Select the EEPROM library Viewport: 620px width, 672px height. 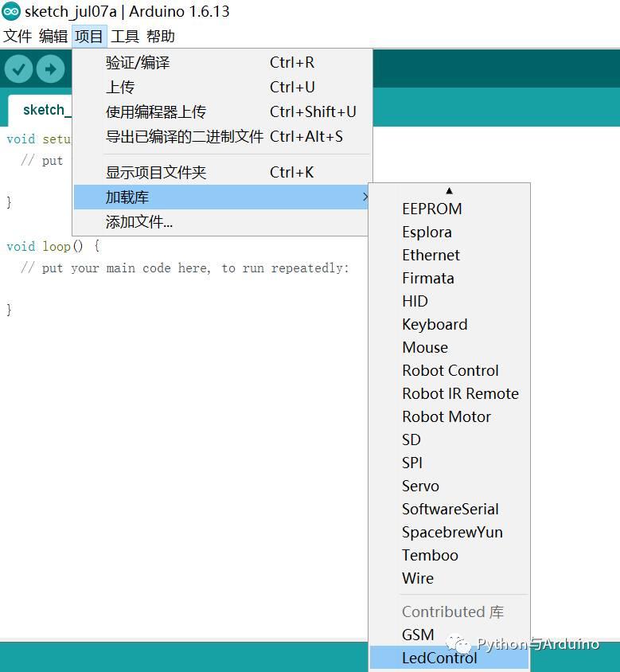pos(449,209)
